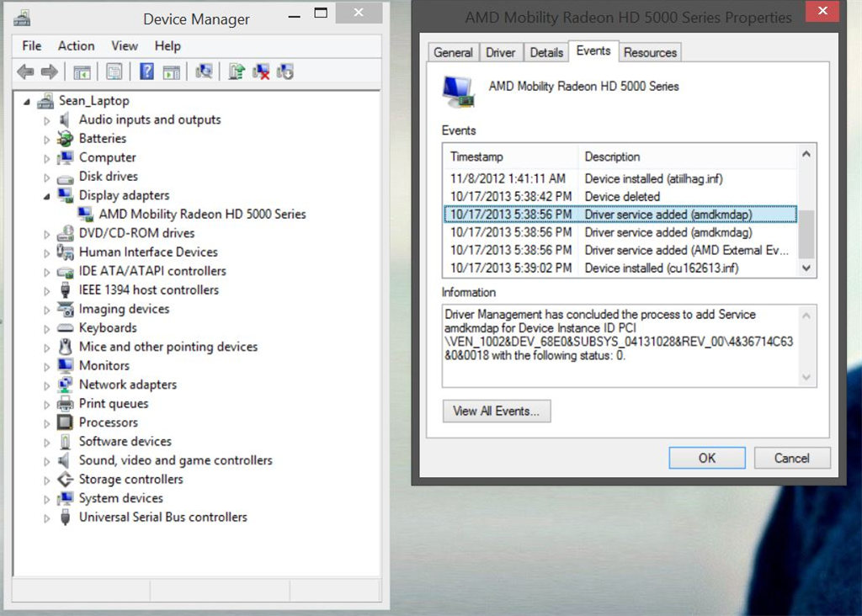The height and width of the screenshot is (616, 862).
Task: Click the DVD/CD-ROM drives icon
Action: (x=65, y=233)
